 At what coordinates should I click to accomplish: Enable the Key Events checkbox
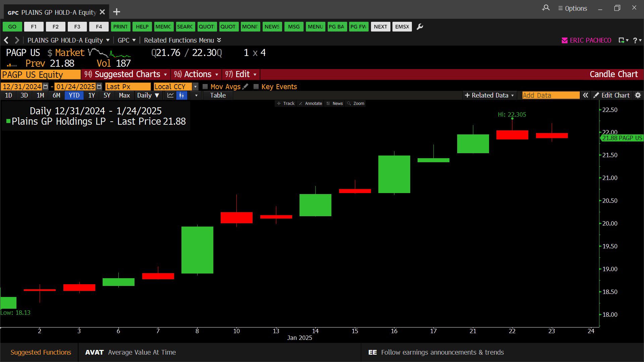click(256, 86)
